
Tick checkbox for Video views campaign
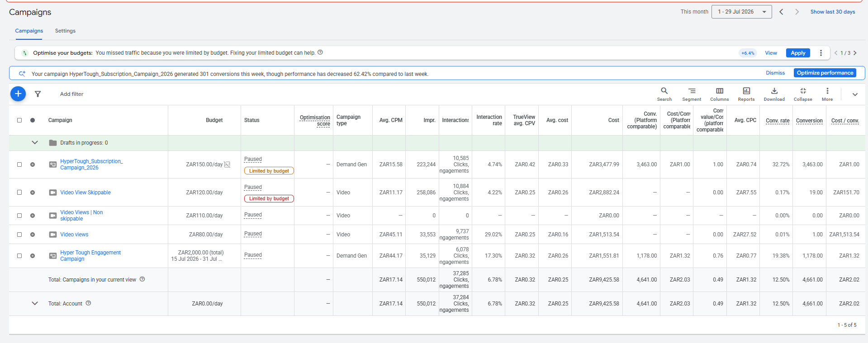(x=19, y=235)
